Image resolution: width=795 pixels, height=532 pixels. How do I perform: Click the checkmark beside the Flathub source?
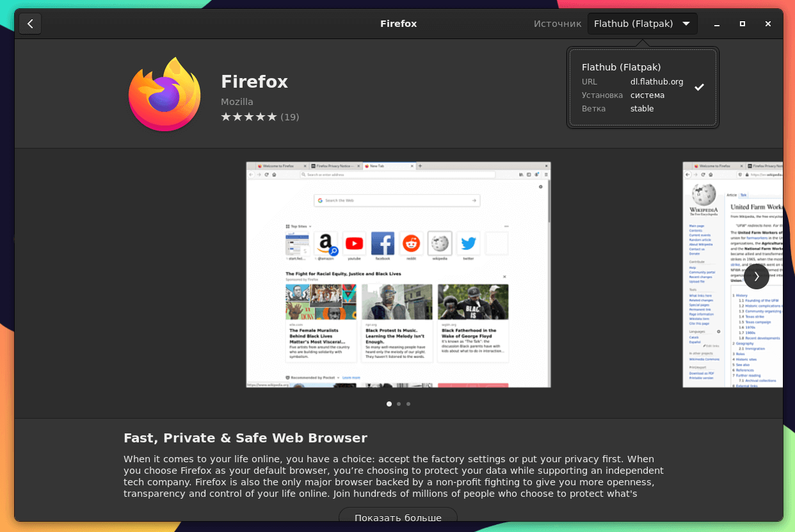[x=700, y=87]
